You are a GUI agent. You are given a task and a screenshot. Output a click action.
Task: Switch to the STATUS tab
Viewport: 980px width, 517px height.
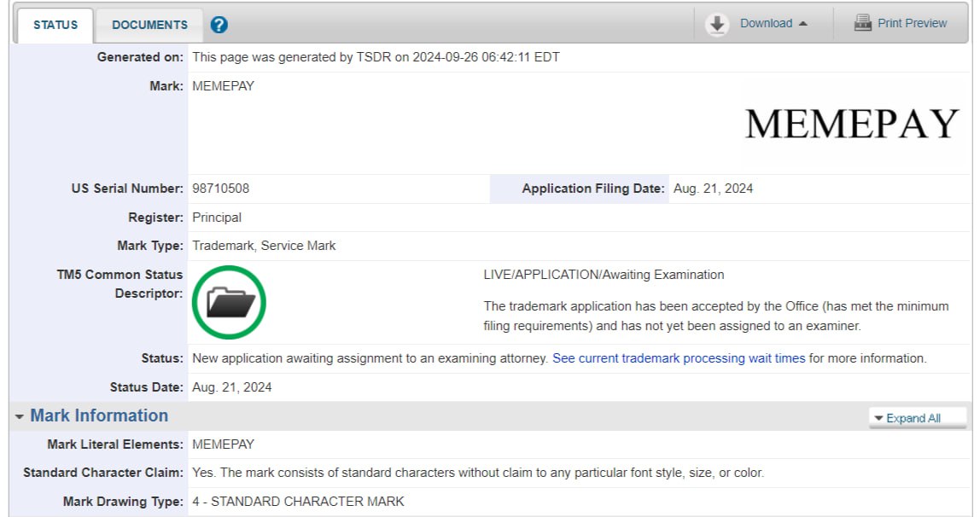(x=55, y=25)
